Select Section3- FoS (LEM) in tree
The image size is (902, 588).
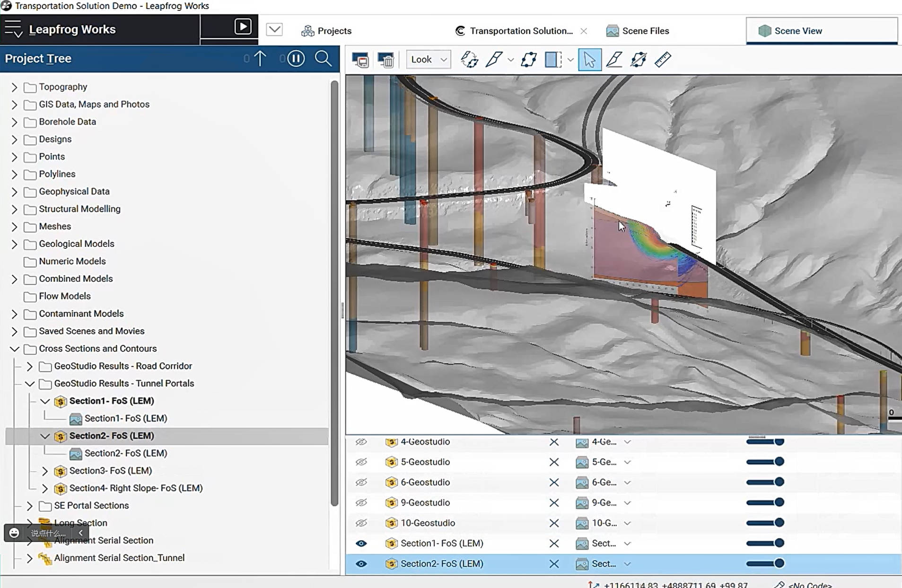pyautogui.click(x=110, y=471)
